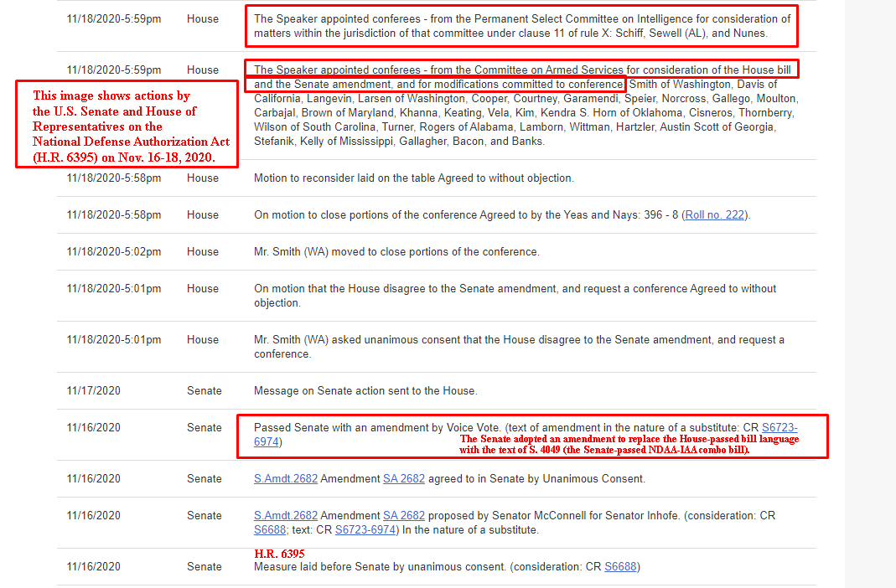Click 'Mr. Smith (WA) asked unanimous consent' text

coord(519,347)
